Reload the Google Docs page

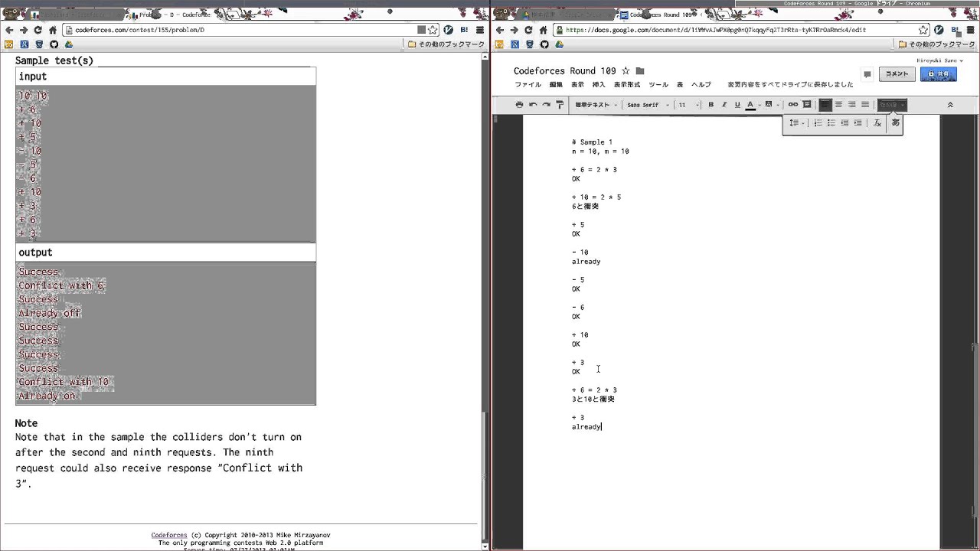tap(528, 30)
